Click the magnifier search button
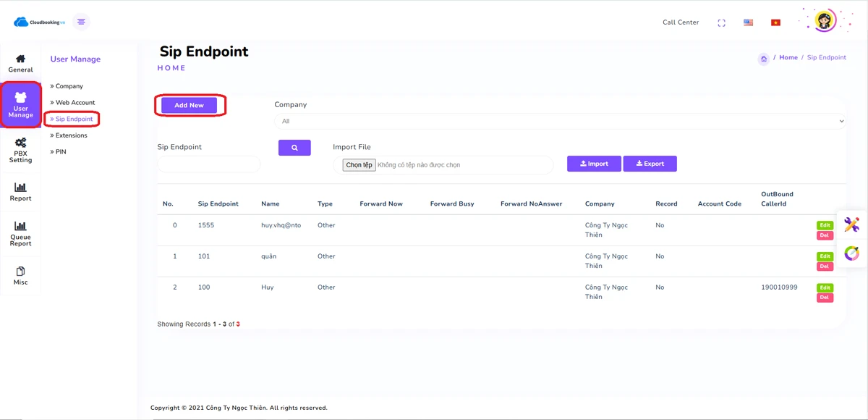868x420 pixels. (294, 148)
